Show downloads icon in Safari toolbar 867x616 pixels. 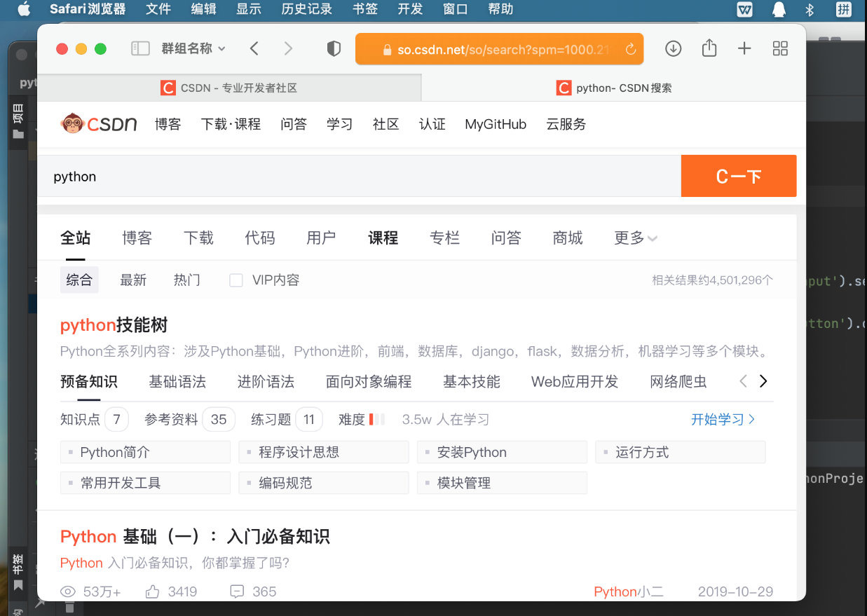[673, 48]
